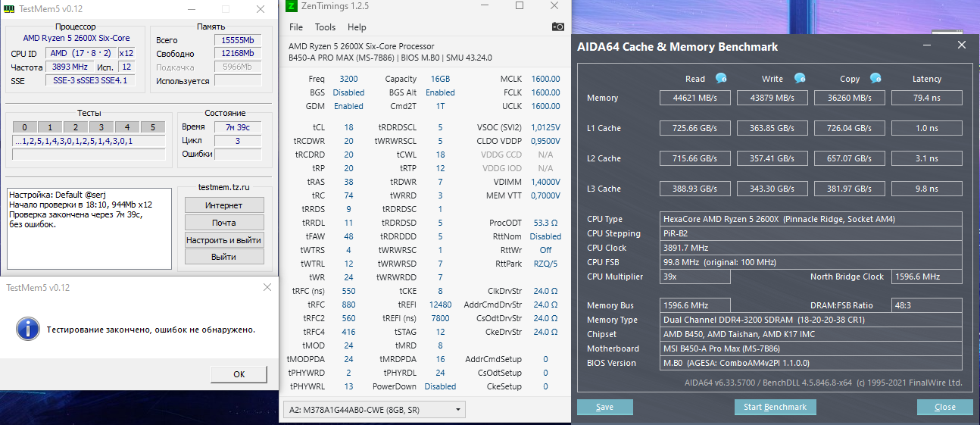Click the Memory Copy value 36260 MB/s
This screenshot has height=425, width=980.
pyautogui.click(x=849, y=98)
